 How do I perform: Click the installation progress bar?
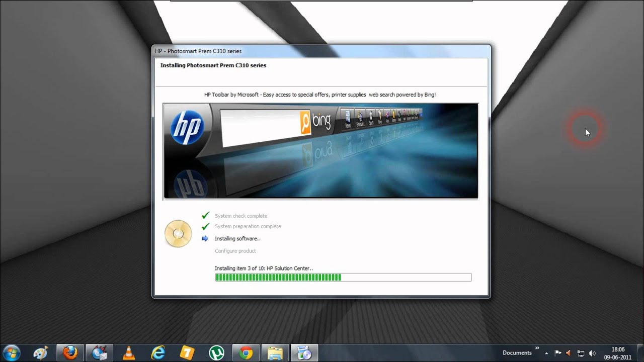click(343, 277)
